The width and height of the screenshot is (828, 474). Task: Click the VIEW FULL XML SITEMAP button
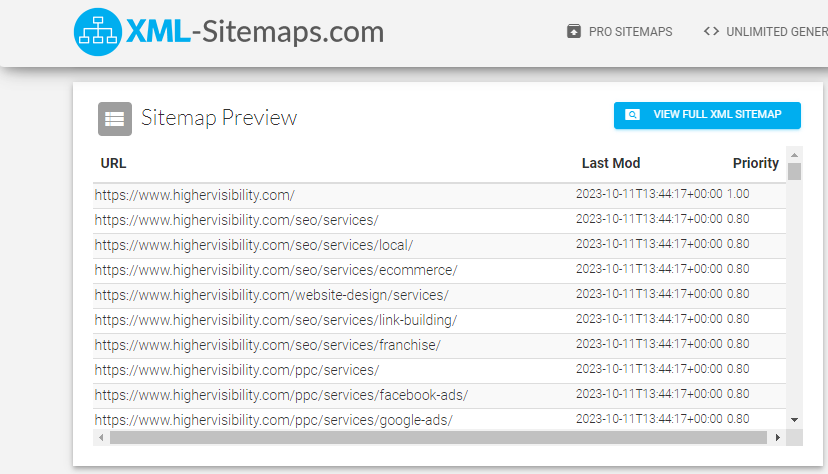click(x=707, y=115)
